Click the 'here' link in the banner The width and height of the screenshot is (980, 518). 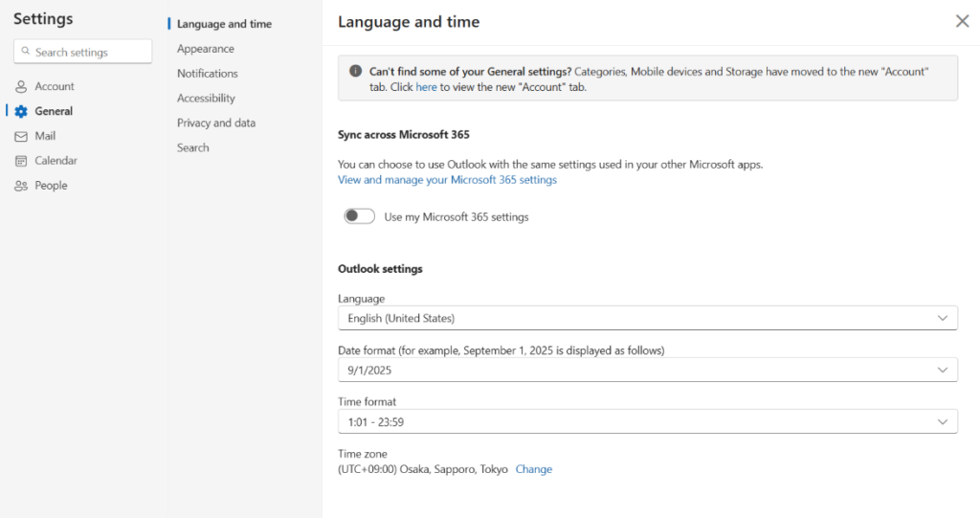(426, 87)
